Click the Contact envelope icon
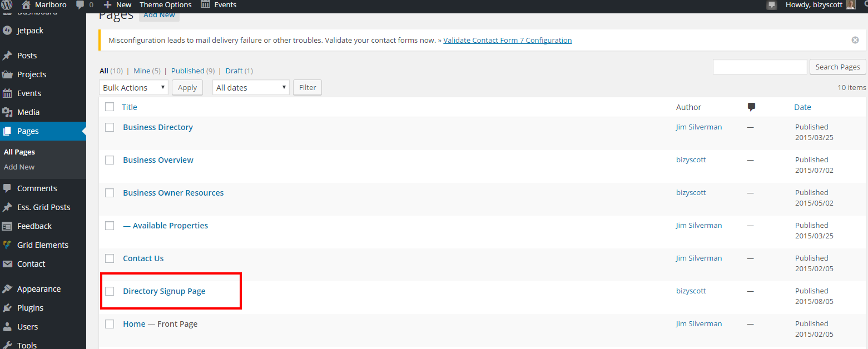Screen dimensions: 868x349 click(x=7, y=264)
